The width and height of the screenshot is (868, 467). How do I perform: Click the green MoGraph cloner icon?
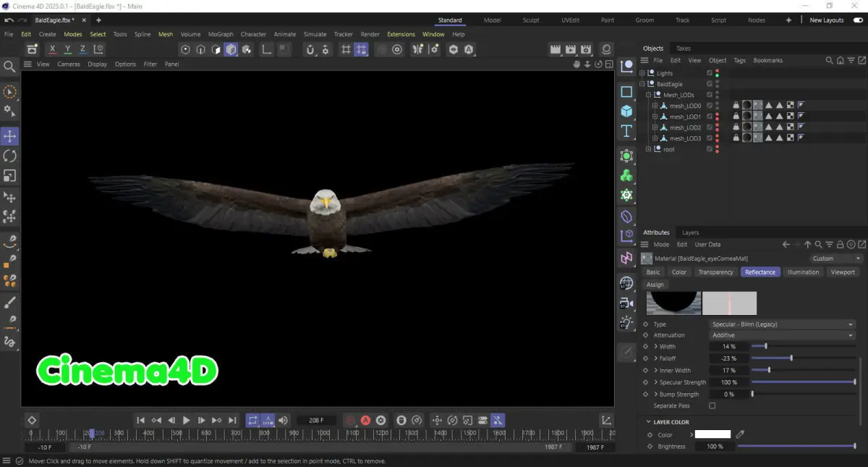pos(626,175)
